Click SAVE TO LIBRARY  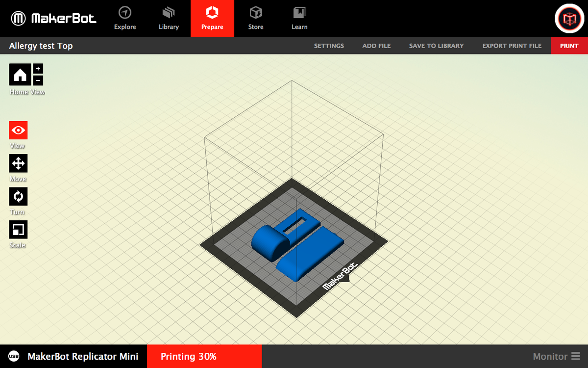[x=436, y=46]
